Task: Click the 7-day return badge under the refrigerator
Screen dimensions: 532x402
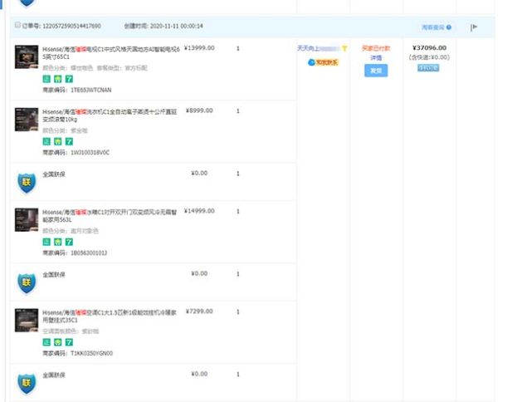Action: [69, 242]
